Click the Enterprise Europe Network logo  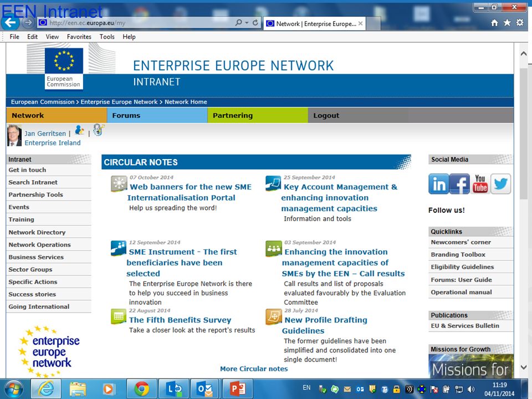coord(49,351)
